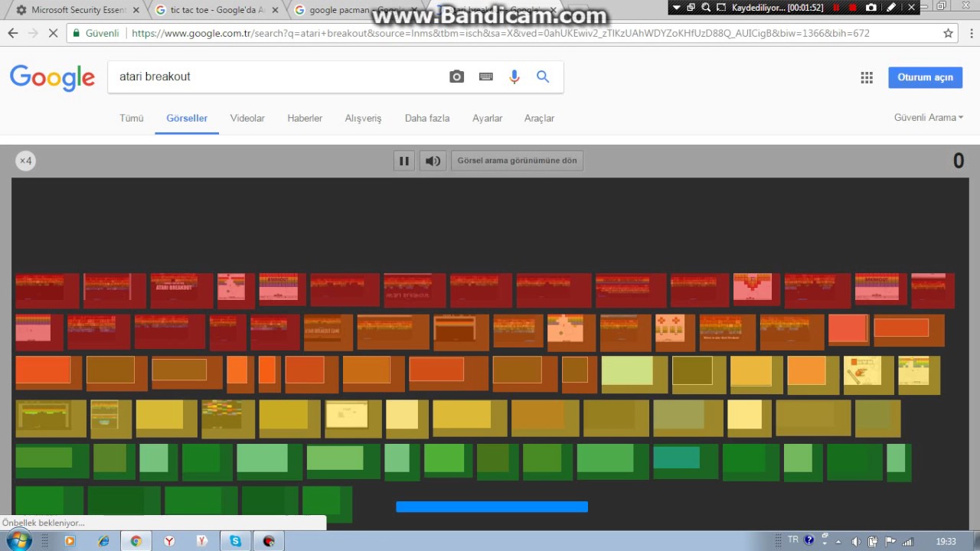Click Bandicam window-mode icon

coord(691,7)
